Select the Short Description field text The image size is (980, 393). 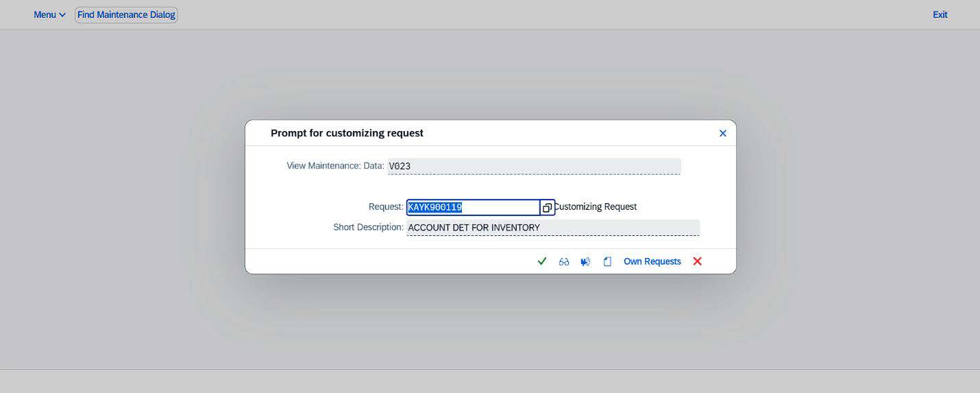click(x=553, y=228)
